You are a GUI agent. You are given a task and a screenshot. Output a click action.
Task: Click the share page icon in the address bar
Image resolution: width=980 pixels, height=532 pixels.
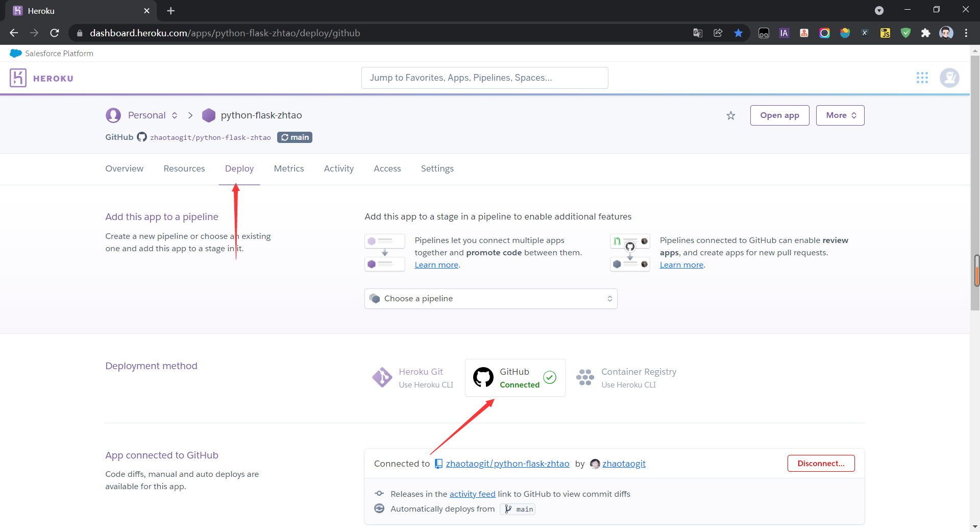click(718, 33)
